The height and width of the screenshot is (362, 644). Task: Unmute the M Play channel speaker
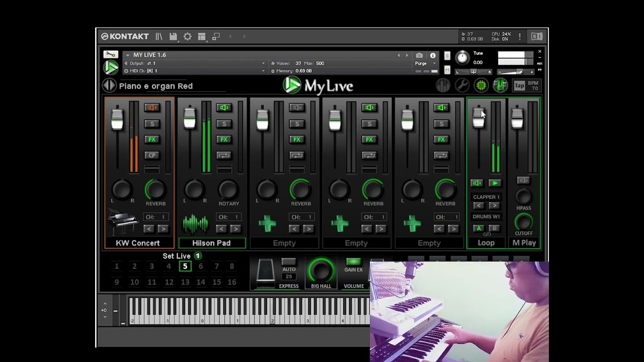[x=524, y=180]
